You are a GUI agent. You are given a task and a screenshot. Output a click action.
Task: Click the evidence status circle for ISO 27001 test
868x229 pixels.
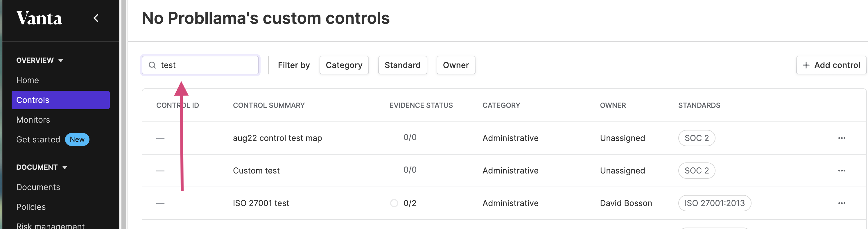(x=394, y=203)
